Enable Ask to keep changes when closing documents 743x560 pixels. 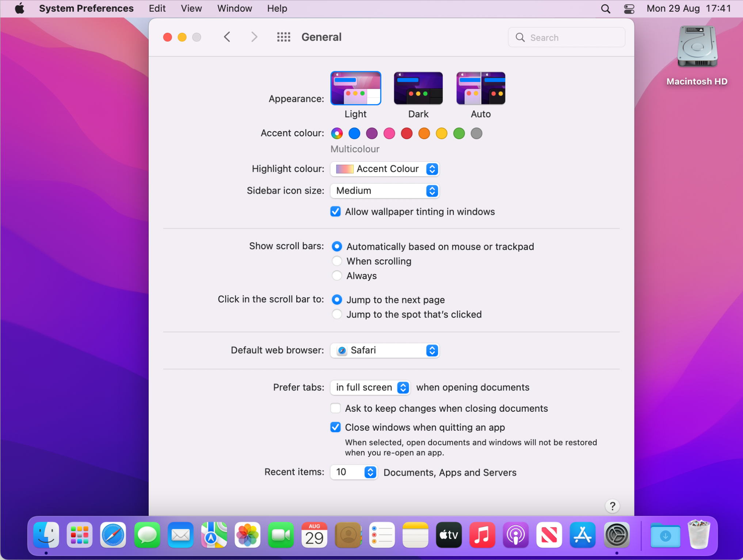pos(335,408)
